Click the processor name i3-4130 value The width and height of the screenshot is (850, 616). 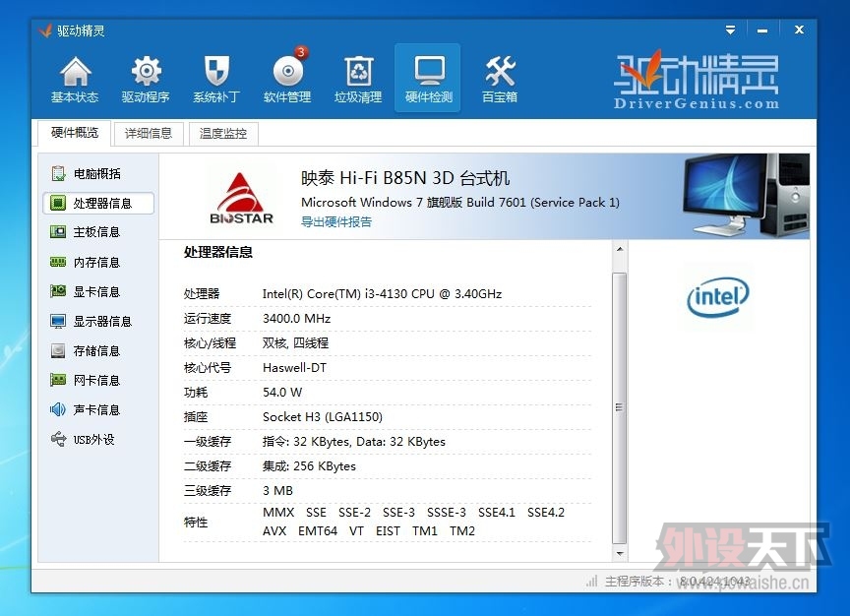coord(382,294)
